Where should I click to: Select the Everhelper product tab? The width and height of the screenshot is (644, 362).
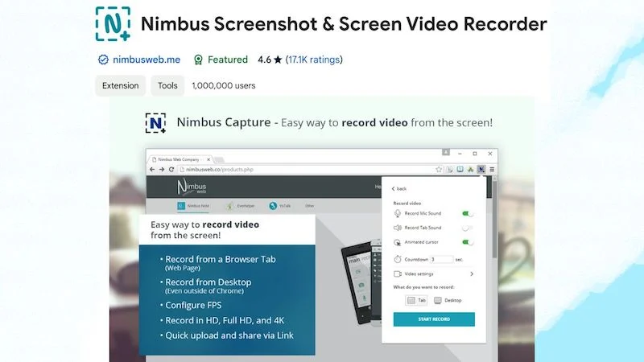click(241, 206)
